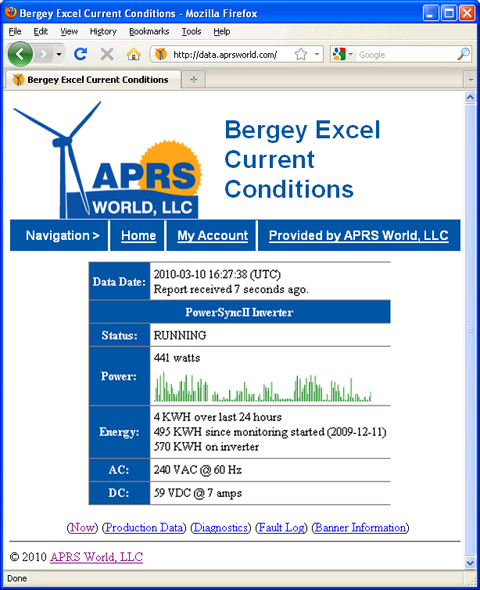Open the Tools menu
The image size is (480, 590).
191,32
